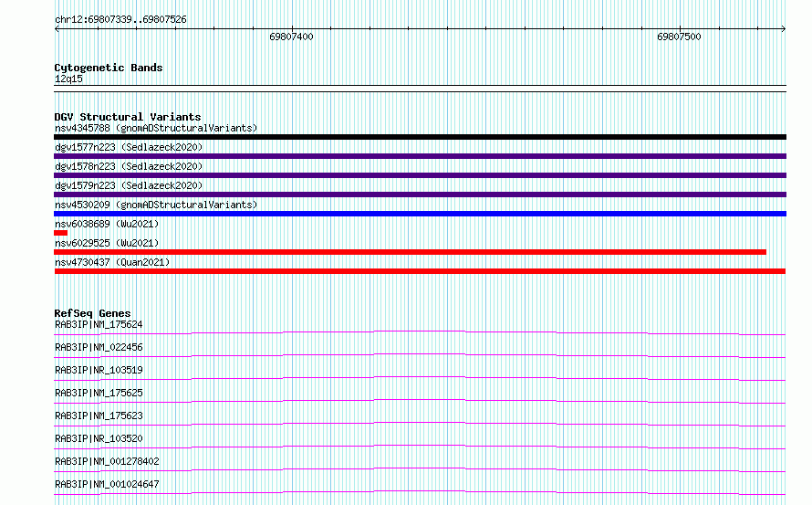Open transcript RAB3IP|NR_103519

[99, 370]
